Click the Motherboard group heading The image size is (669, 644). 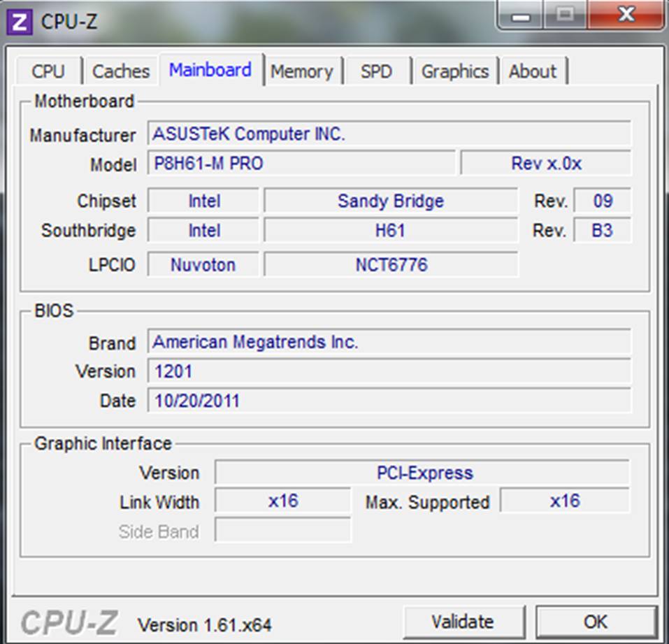point(85,101)
